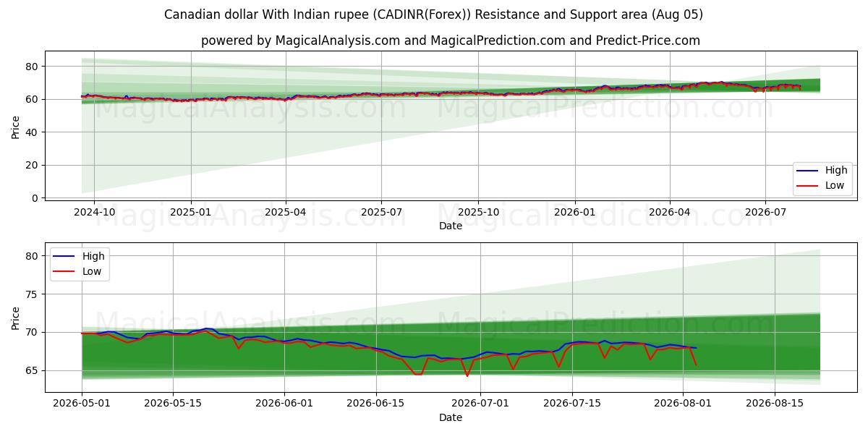The image size is (868, 434).
Task: Click the 2026-06-01 date tick label
Action: (x=284, y=404)
